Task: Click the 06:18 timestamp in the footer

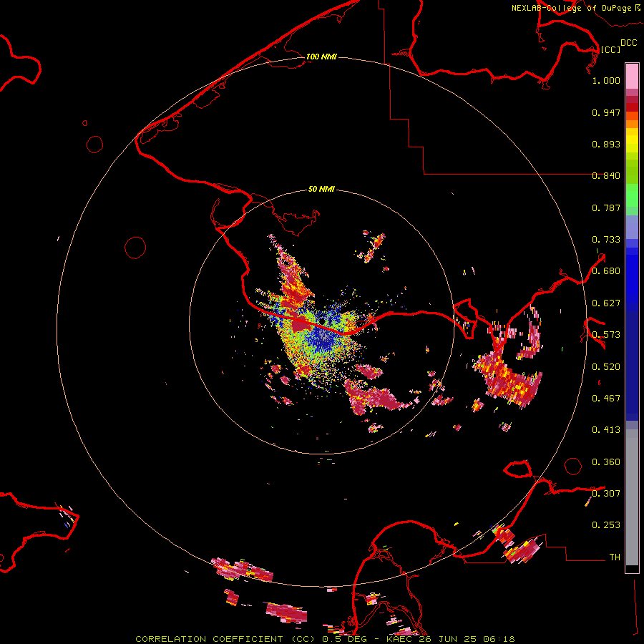Action: (x=499, y=639)
